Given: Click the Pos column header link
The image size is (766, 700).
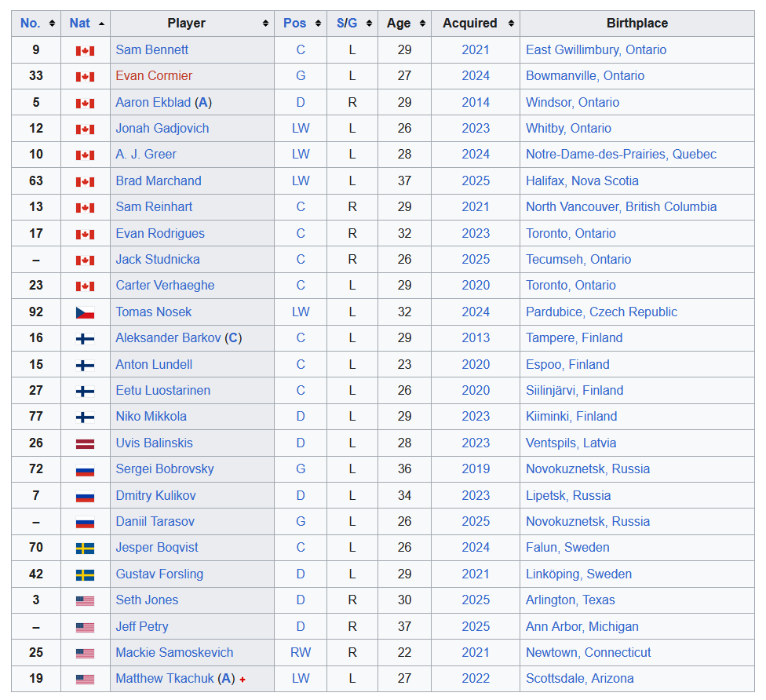Looking at the screenshot, I should [x=294, y=23].
